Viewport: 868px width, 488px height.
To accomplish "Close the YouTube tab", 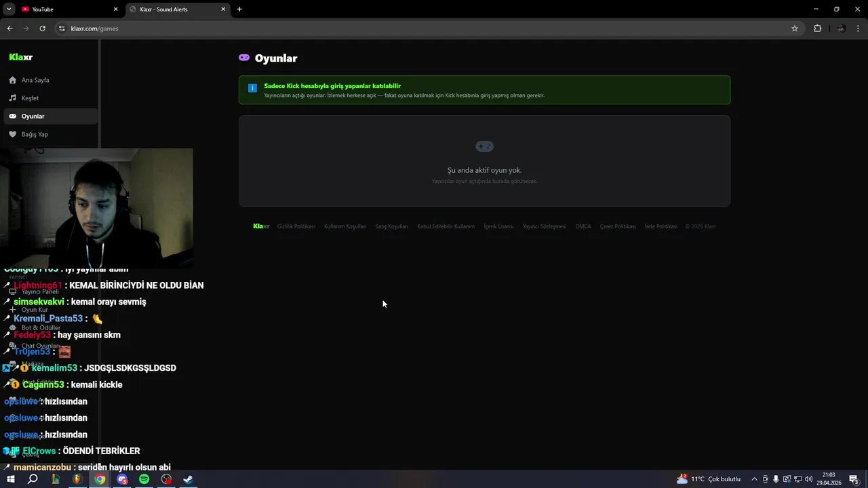I will [x=115, y=9].
